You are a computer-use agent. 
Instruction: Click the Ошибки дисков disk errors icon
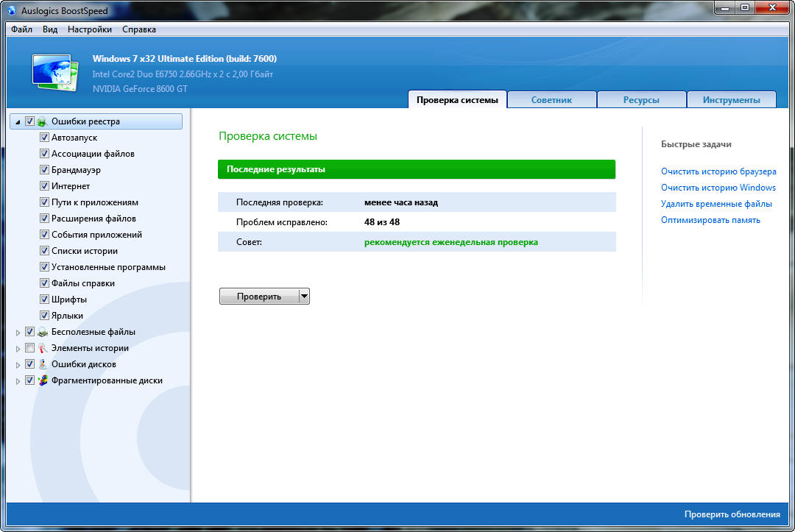[x=43, y=364]
